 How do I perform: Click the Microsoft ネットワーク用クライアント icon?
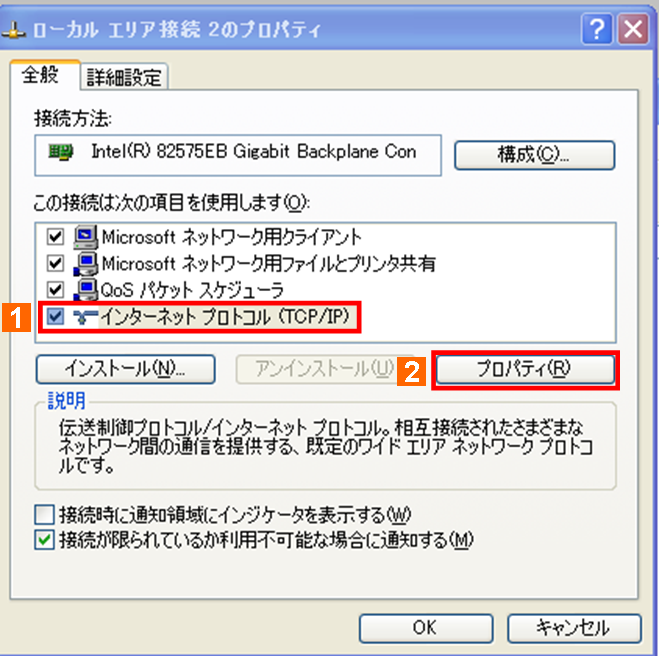[86, 237]
